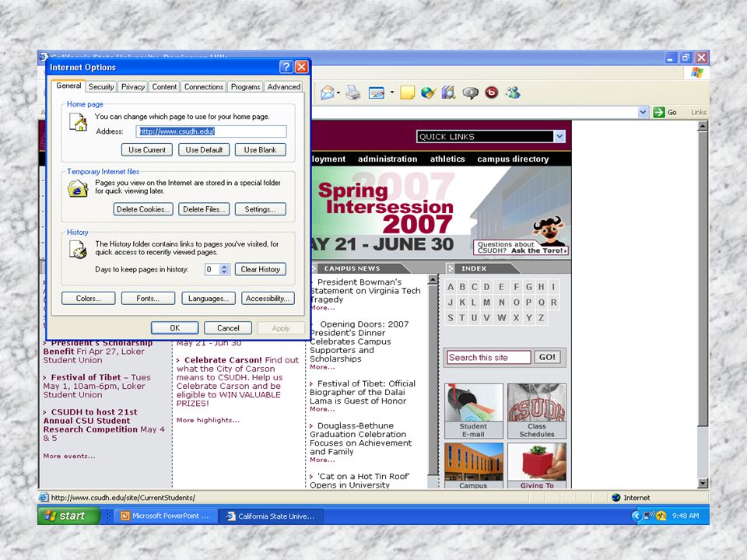Viewport: 747px width, 560px height.
Task: Click the help question mark in Internet Options
Action: (x=286, y=67)
